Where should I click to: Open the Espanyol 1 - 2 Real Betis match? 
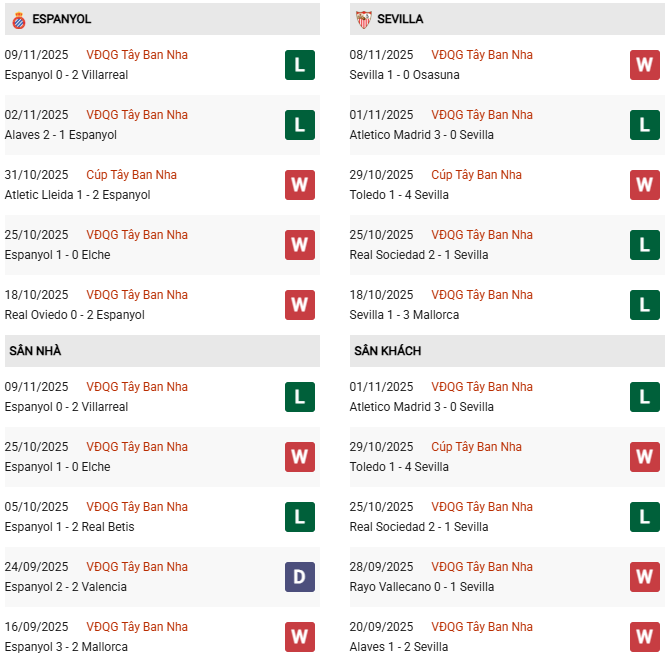(69, 527)
